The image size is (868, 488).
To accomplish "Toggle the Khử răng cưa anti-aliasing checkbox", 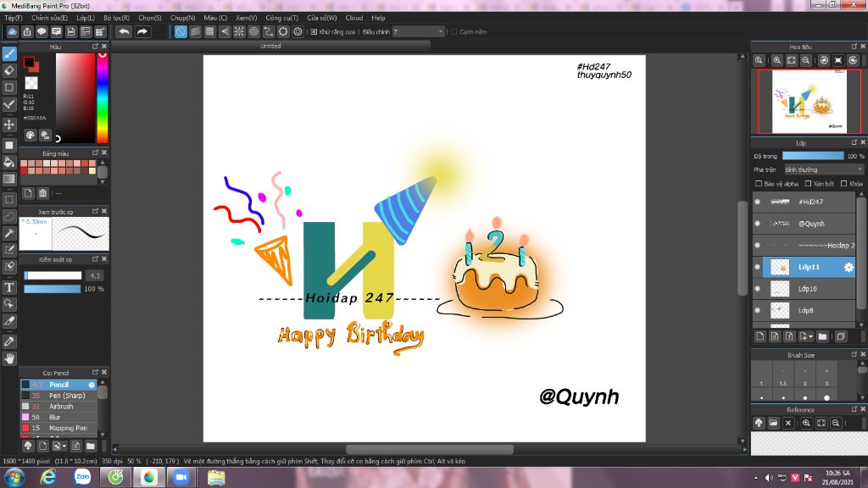I will 314,32.
